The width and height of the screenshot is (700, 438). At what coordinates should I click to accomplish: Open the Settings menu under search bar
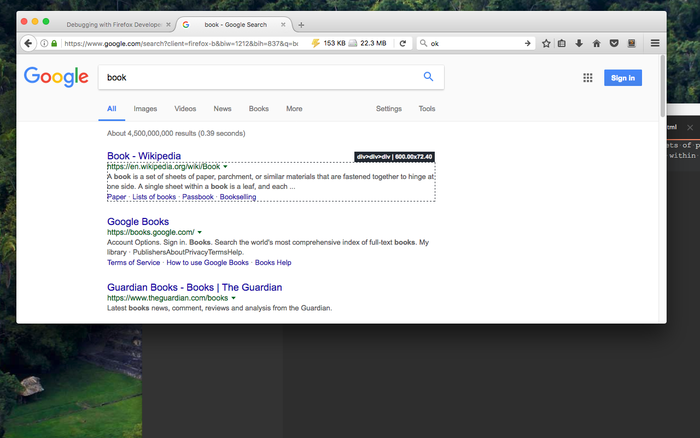[388, 108]
